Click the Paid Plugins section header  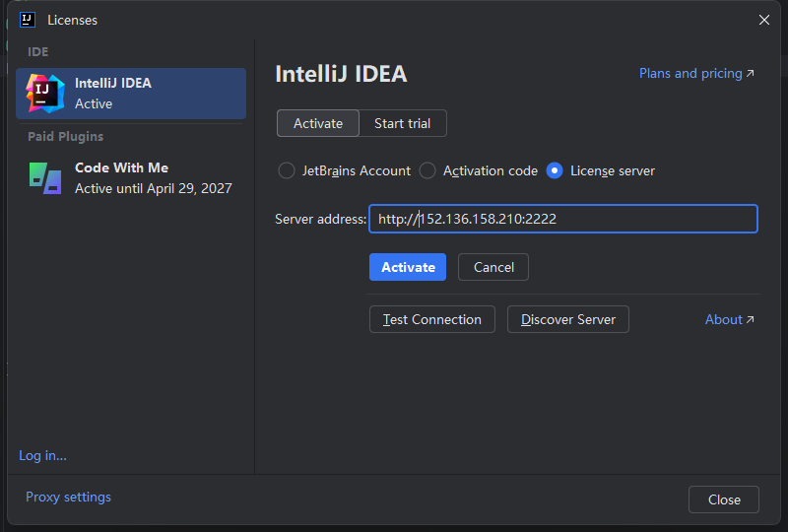pyautogui.click(x=65, y=136)
